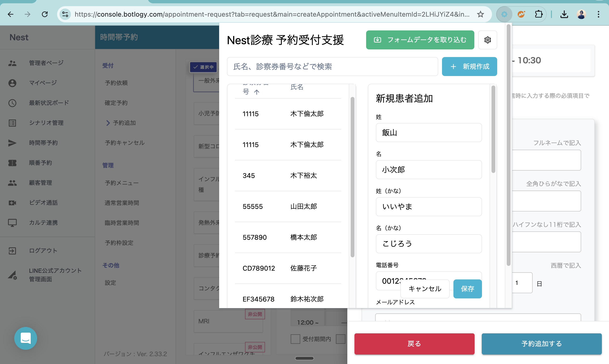Click the ログアウト icon in the sidebar
Image resolution: width=609 pixels, height=364 pixels.
(12, 251)
